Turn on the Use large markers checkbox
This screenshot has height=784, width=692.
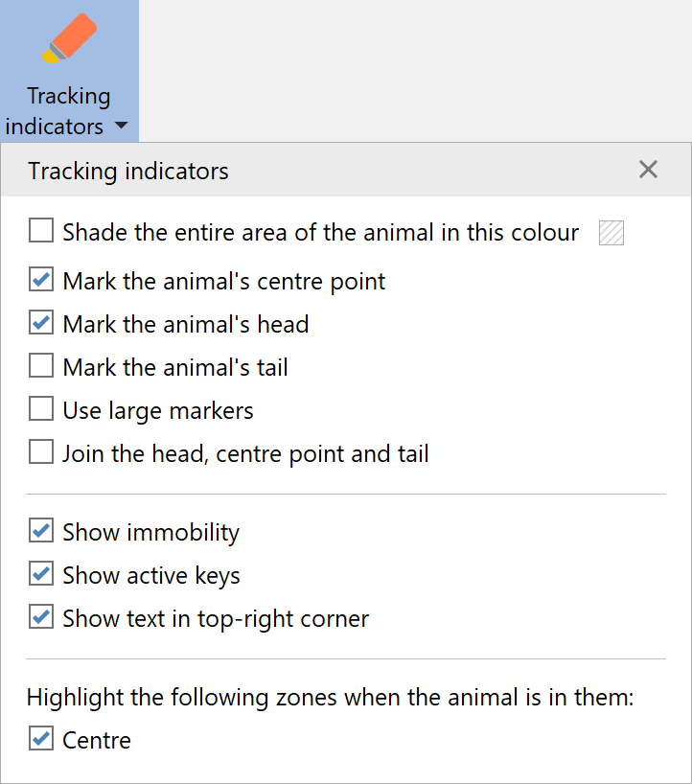click(x=41, y=410)
